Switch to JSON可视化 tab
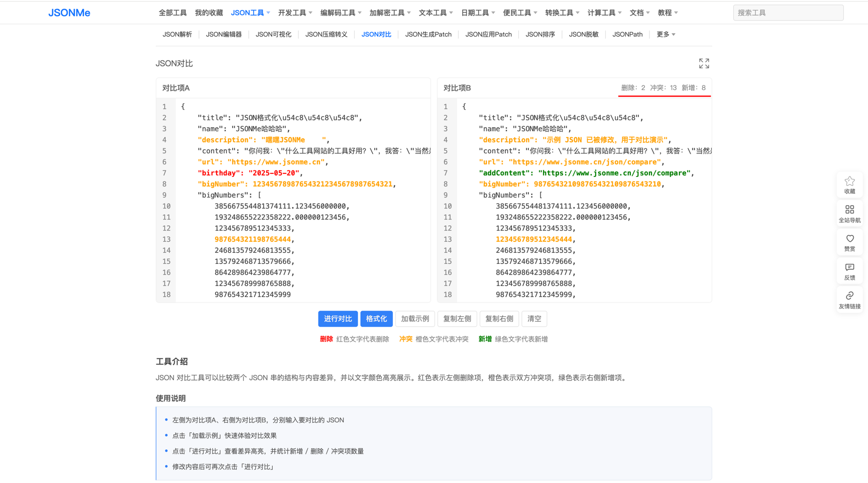Screen dimensions: 868x483 pyautogui.click(x=273, y=34)
